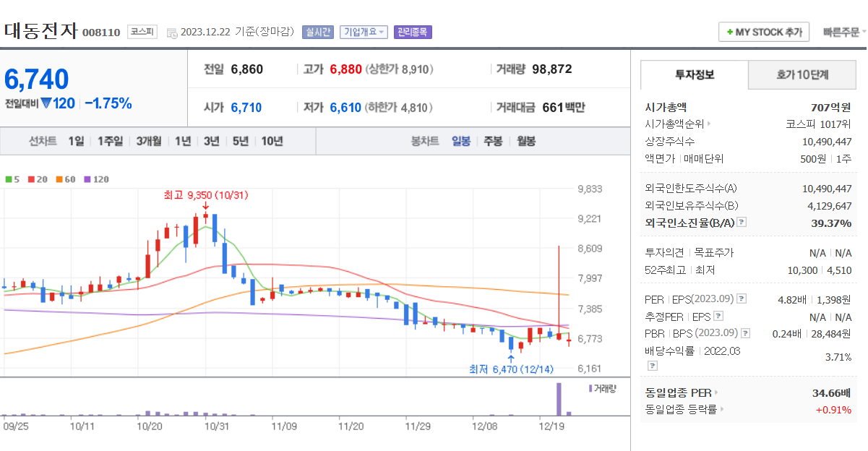Select the 3개월 line chart period
The image size is (868, 451).
pyautogui.click(x=150, y=141)
